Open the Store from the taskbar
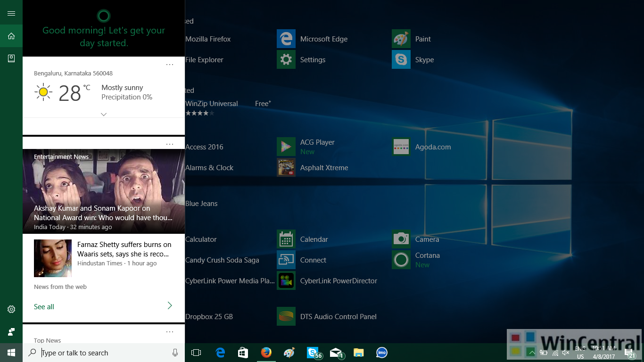Screen dimensions: 644x362 tap(243, 353)
